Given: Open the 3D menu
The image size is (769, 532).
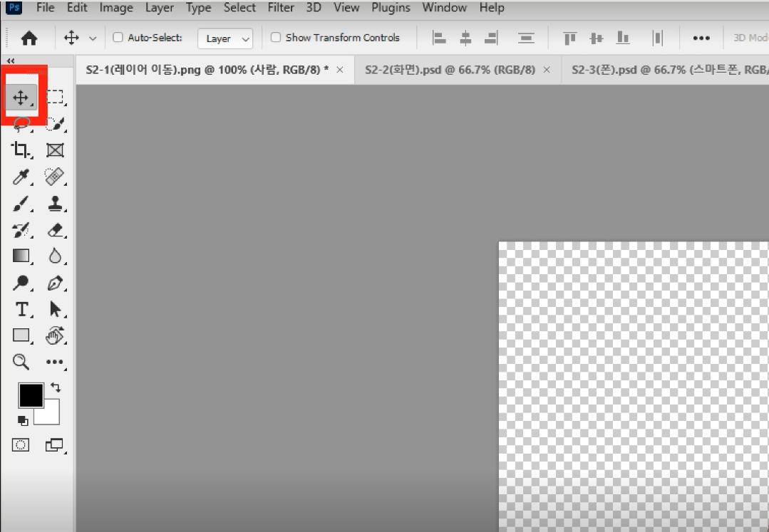Looking at the screenshot, I should click(x=314, y=8).
